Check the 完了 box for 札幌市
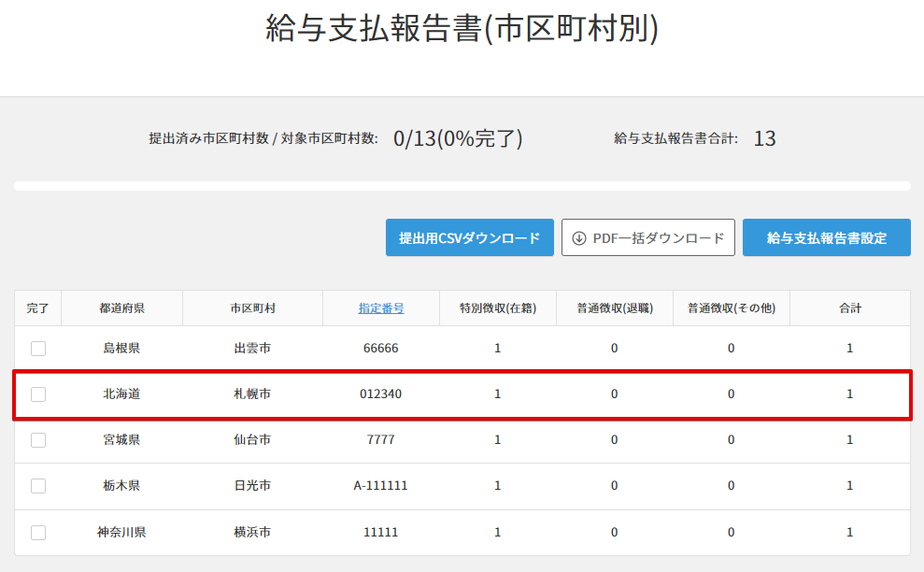Viewport: 924px width, 572px height. (x=38, y=394)
